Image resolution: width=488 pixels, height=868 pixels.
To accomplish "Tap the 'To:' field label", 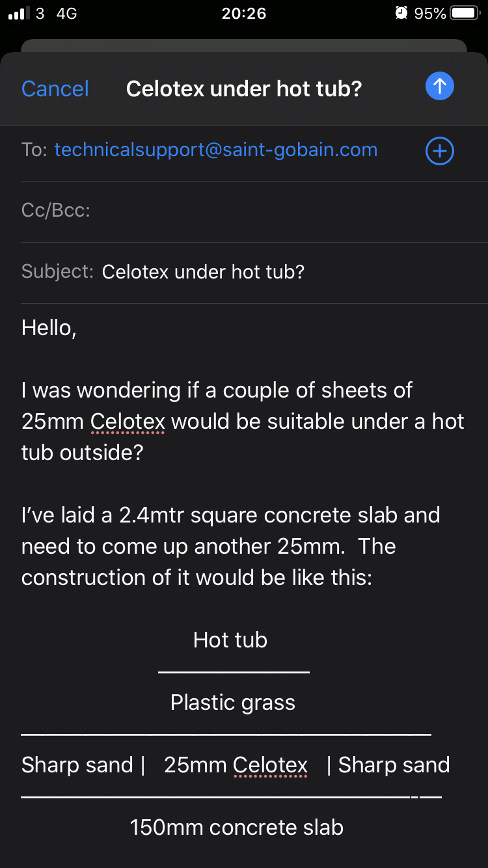I will 34,150.
